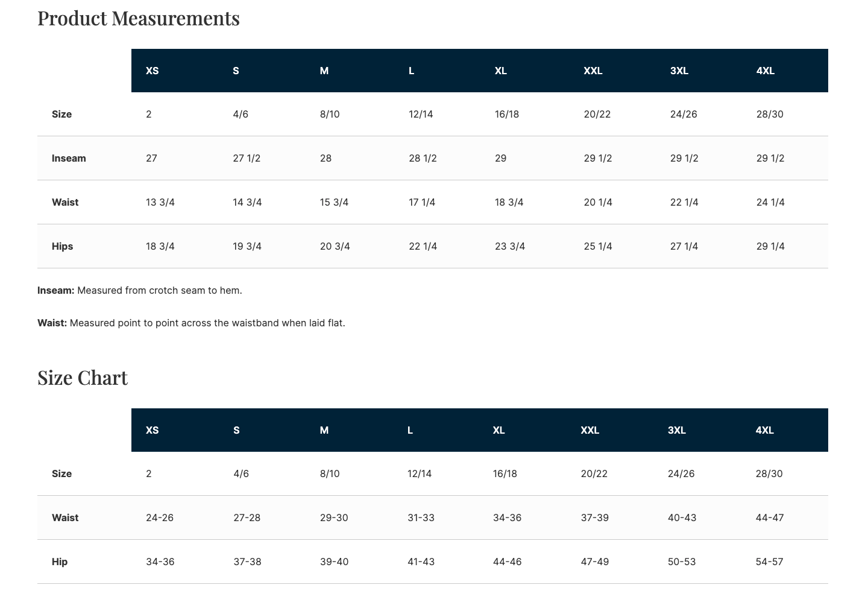The height and width of the screenshot is (611, 868).
Task: Select 4XL header in Size Chart table
Action: pyautogui.click(x=764, y=430)
